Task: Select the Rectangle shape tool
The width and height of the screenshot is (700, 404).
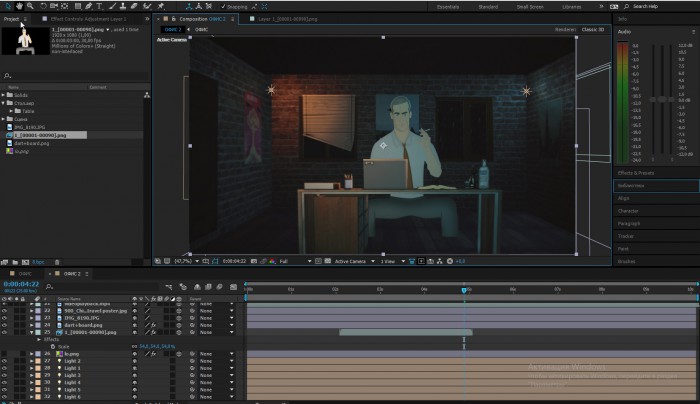Action: click(x=78, y=6)
